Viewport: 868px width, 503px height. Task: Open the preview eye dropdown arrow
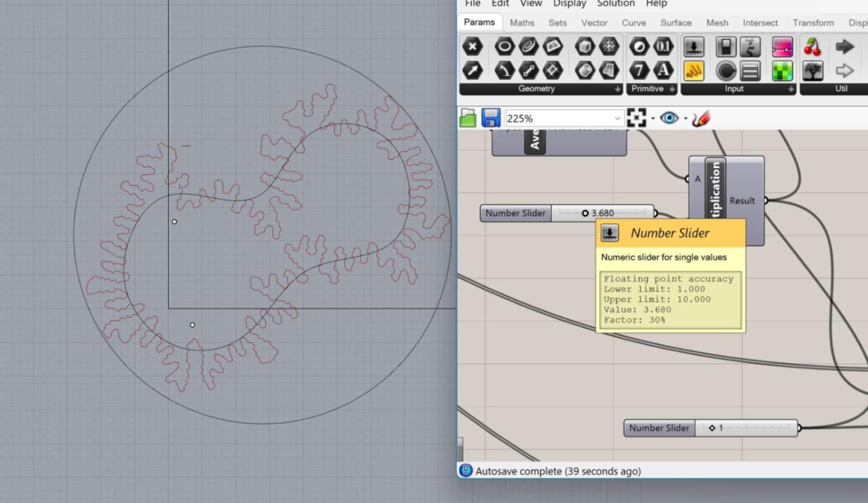(685, 119)
